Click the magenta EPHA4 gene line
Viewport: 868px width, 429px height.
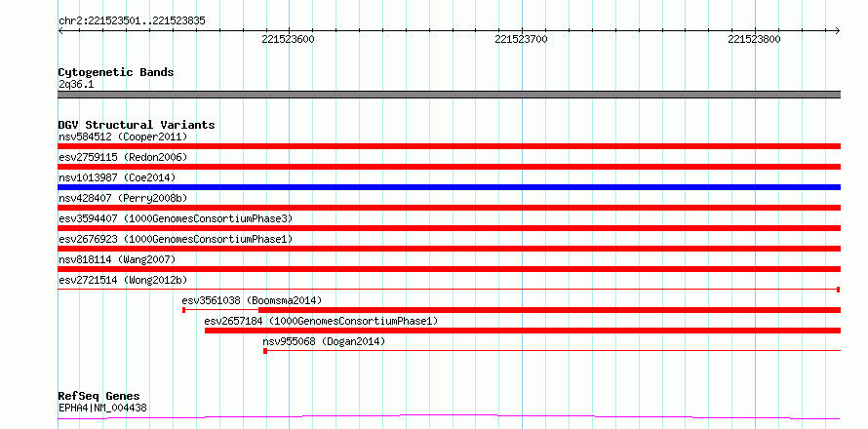(x=450, y=416)
